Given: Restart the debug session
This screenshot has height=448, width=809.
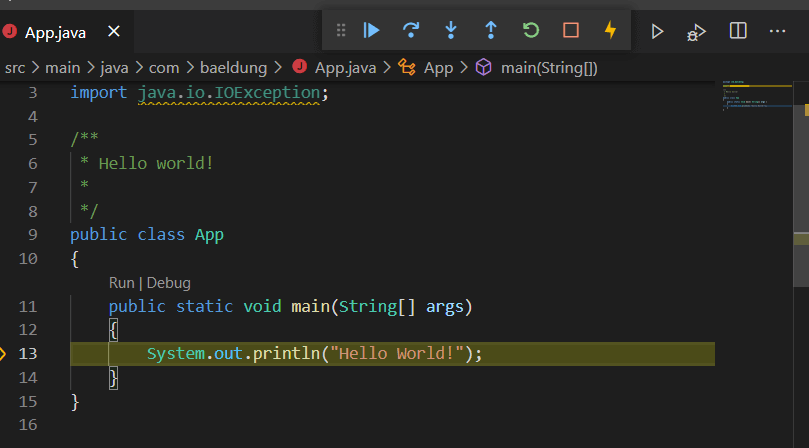Looking at the screenshot, I should pyautogui.click(x=531, y=31).
